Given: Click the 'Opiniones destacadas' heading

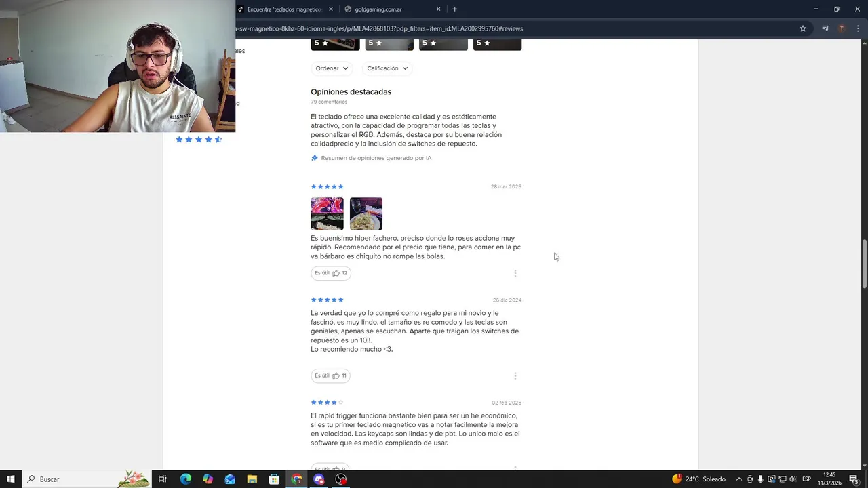Looking at the screenshot, I should [351, 91].
